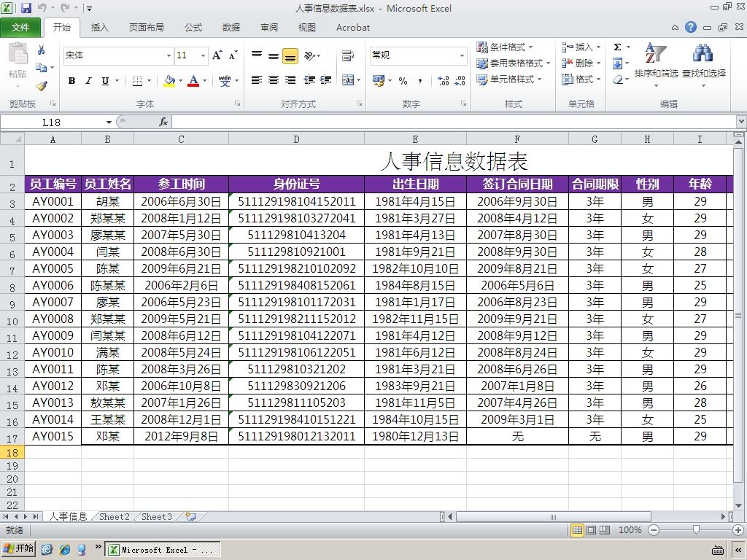Open 查找和选择 binoculars tool
The width and height of the screenshot is (747, 560).
(x=704, y=65)
